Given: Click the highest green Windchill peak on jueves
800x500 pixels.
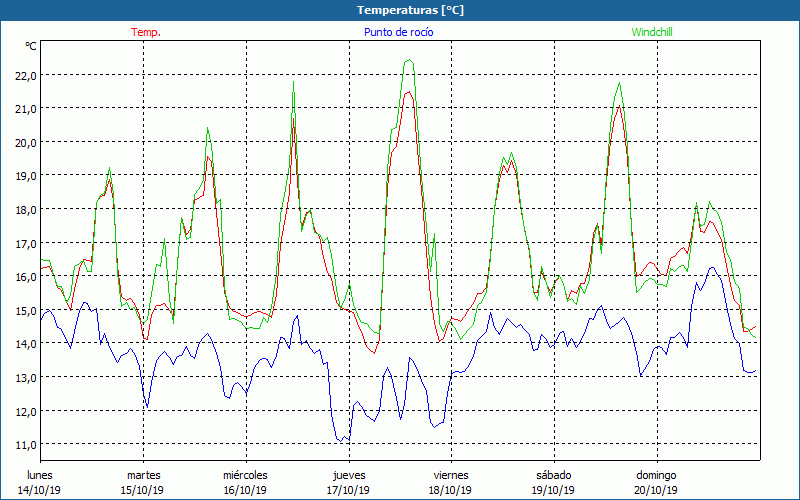Looking at the screenshot, I should (x=409, y=60).
